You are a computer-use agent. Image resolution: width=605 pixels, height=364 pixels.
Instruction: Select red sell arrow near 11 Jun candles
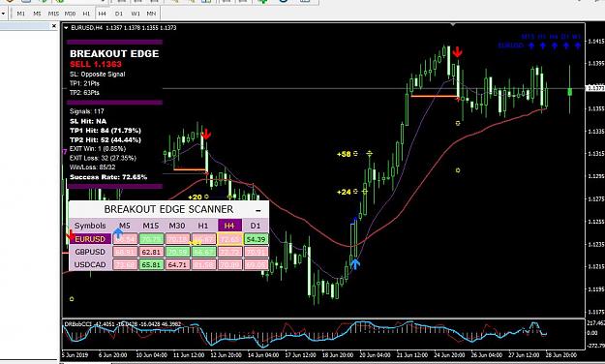[x=206, y=134]
